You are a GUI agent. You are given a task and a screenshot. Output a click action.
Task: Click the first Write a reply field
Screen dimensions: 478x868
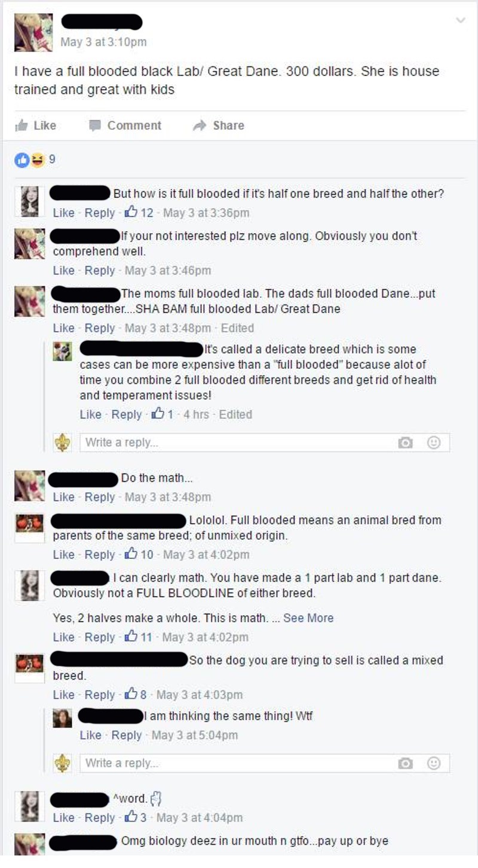[265, 443]
